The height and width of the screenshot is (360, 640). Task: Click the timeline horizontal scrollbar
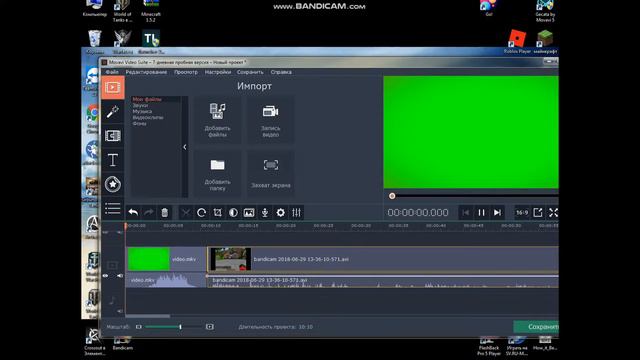[x=148, y=316]
